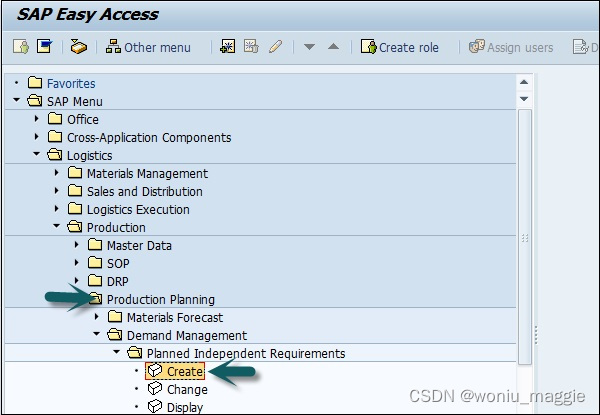Click the Production Planning label

point(161,299)
